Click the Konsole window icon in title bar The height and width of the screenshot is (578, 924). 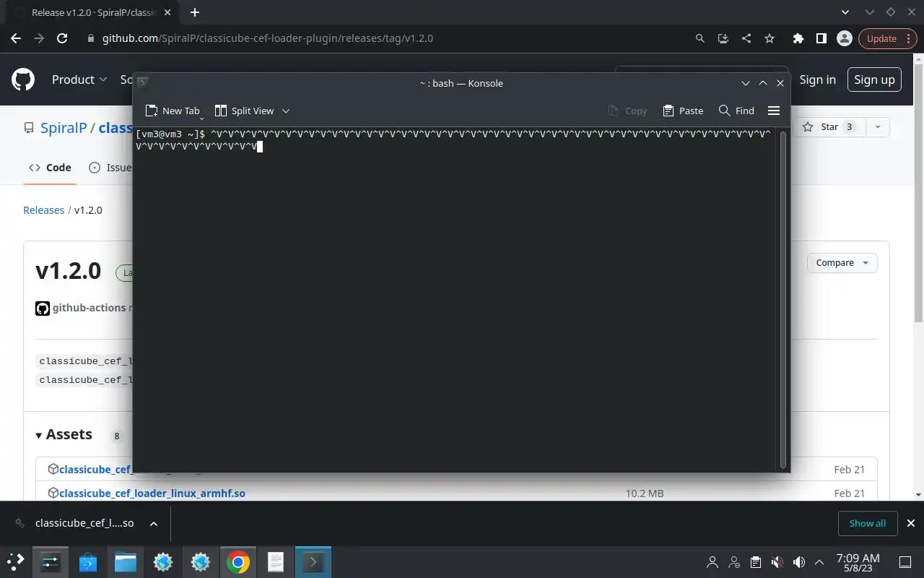143,83
